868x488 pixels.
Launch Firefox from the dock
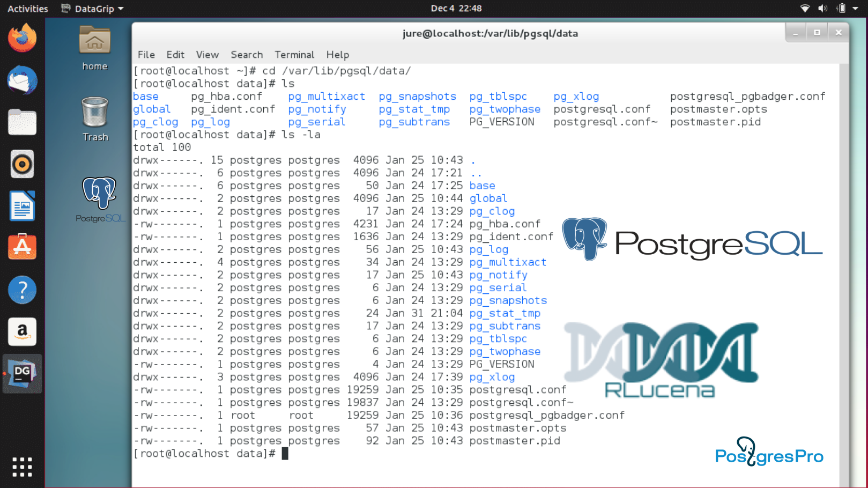click(22, 38)
